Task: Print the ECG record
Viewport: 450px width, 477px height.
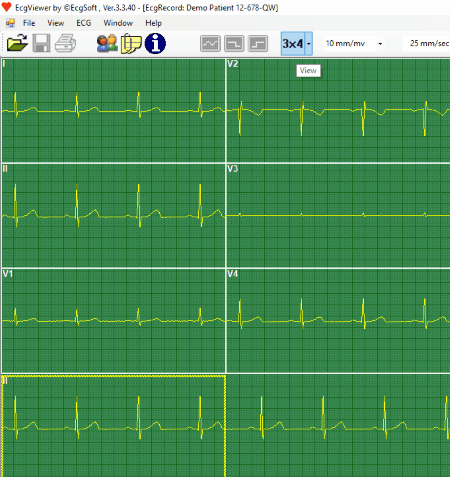Action: [x=65, y=43]
